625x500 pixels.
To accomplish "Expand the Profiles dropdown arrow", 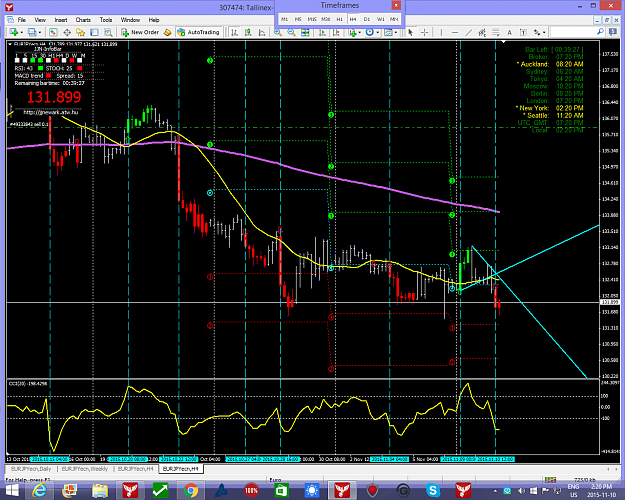I will [x=39, y=32].
